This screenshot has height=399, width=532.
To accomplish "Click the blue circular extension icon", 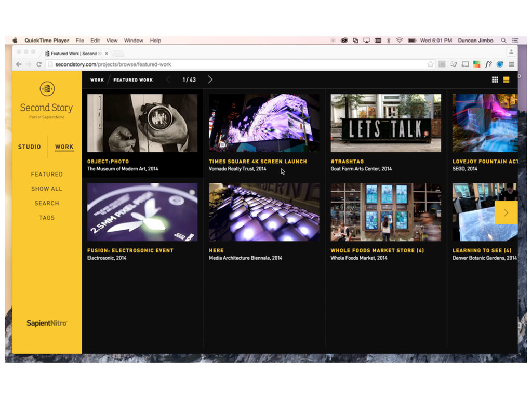I will click(x=500, y=64).
